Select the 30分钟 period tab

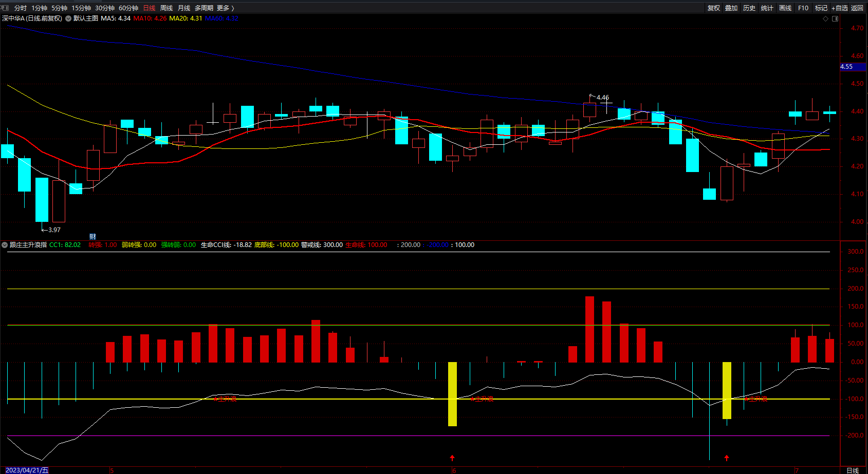pyautogui.click(x=105, y=8)
